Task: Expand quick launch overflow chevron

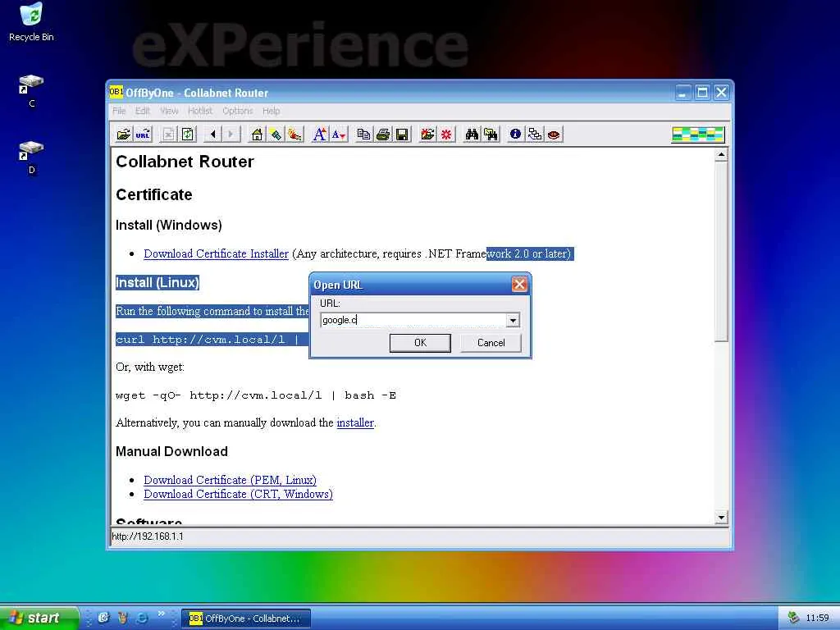Action: click(161, 614)
